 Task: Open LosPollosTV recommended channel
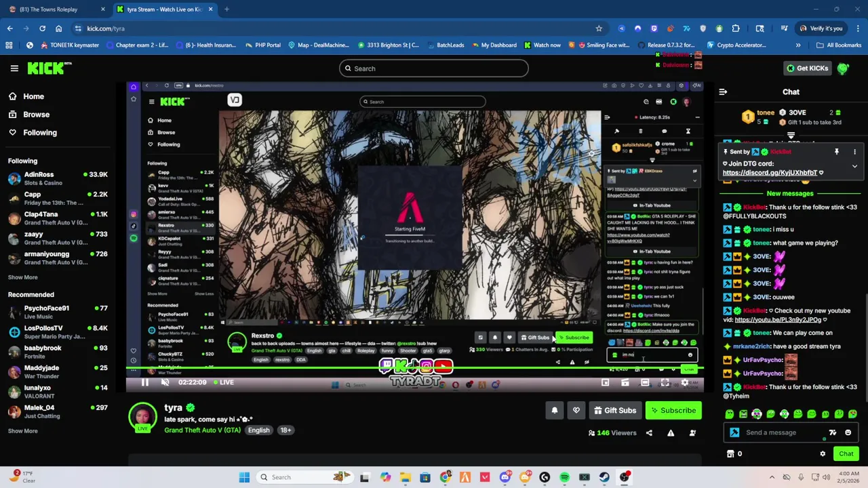57,331
